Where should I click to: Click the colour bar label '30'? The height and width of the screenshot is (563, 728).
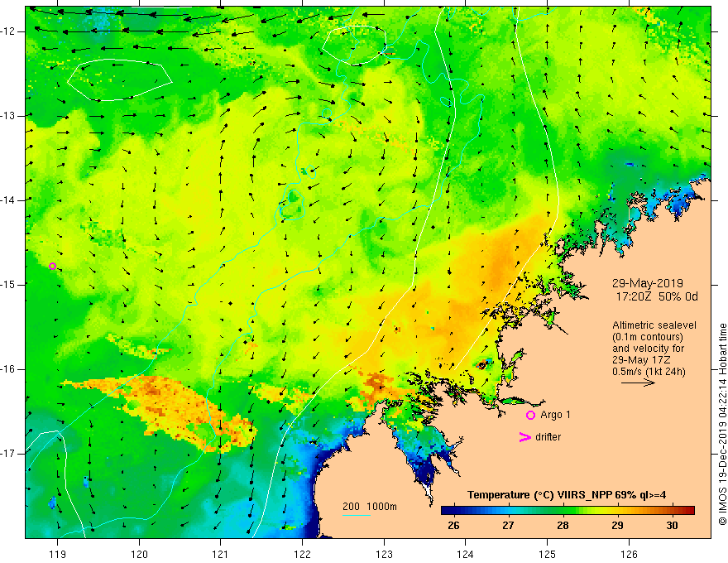672,526
